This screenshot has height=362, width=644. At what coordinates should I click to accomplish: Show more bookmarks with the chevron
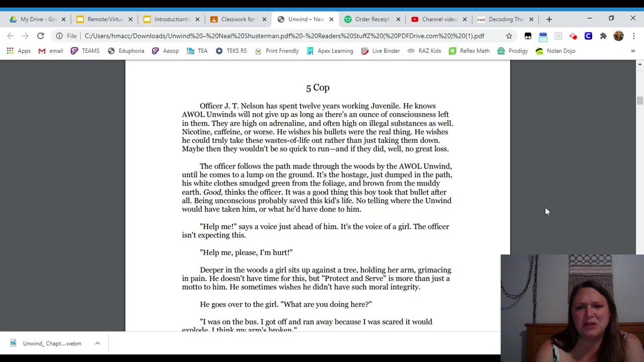(x=633, y=51)
